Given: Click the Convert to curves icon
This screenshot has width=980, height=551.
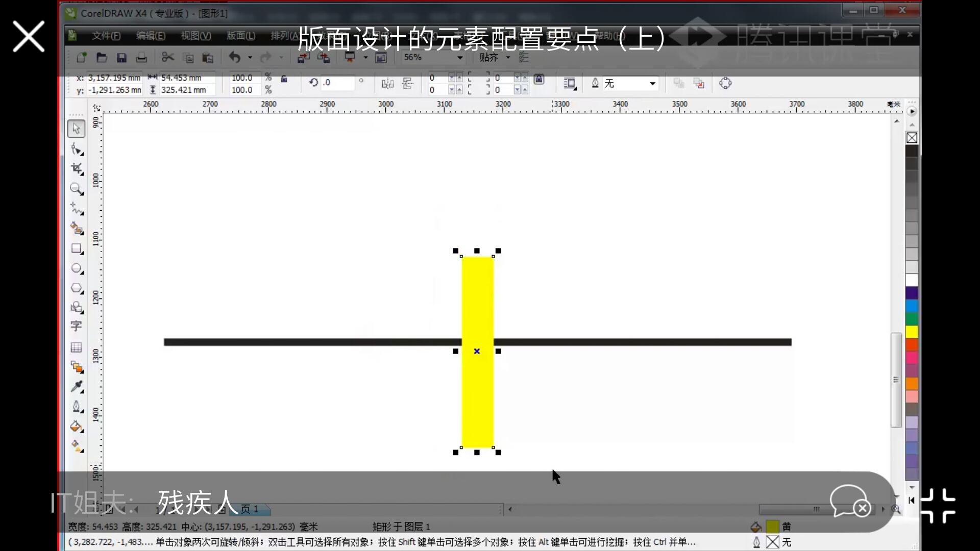Looking at the screenshot, I should pyautogui.click(x=725, y=83).
